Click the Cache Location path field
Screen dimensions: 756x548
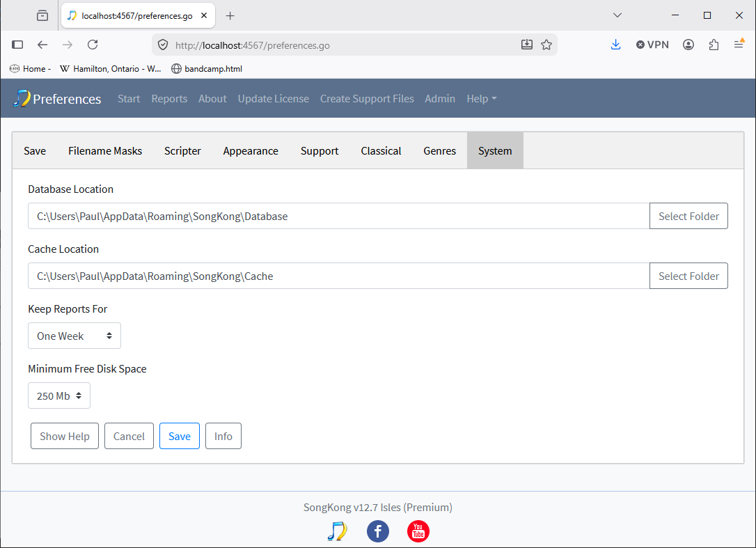pyautogui.click(x=338, y=276)
